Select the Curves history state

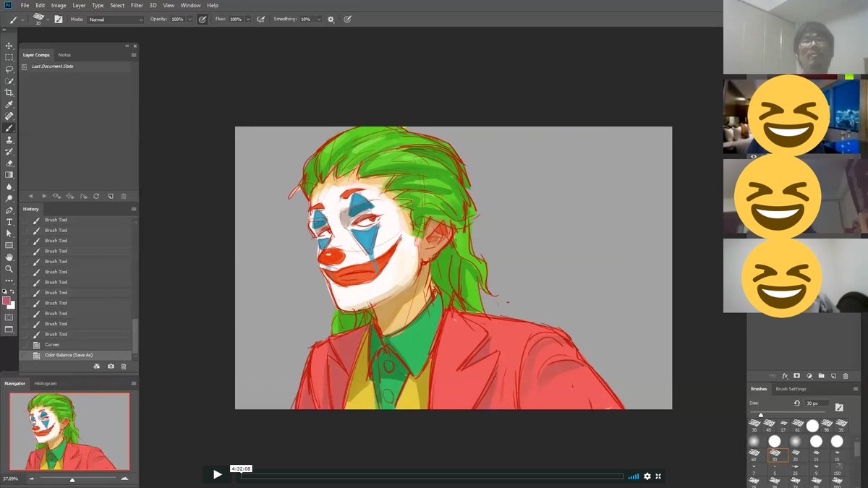tap(77, 345)
